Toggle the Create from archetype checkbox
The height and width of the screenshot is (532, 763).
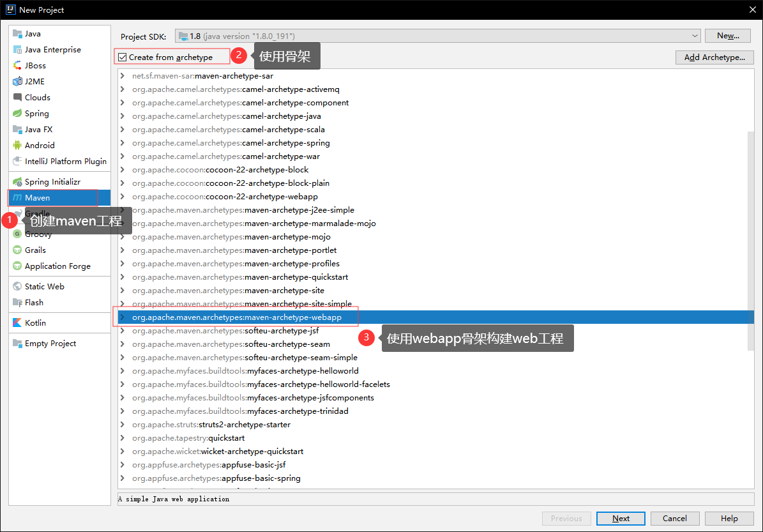pyautogui.click(x=122, y=57)
